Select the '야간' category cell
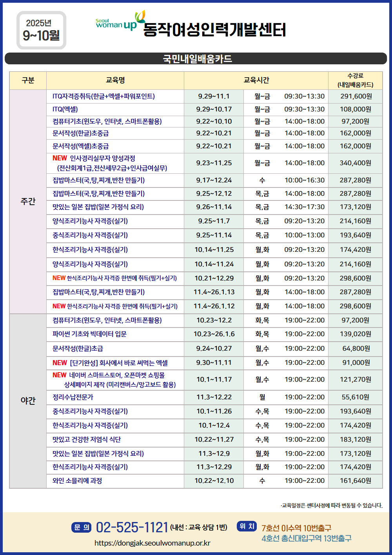The height and width of the screenshot is (555, 392). coord(28,401)
